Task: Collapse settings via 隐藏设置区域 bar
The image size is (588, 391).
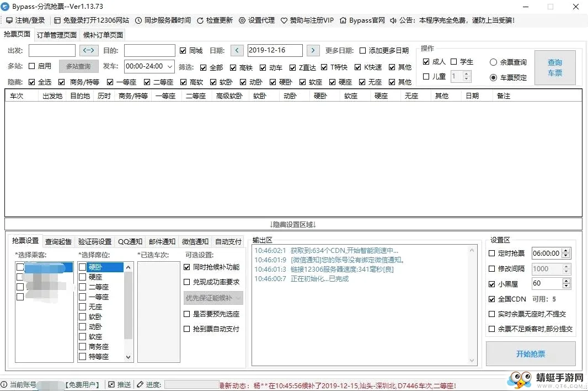Action: [293, 224]
